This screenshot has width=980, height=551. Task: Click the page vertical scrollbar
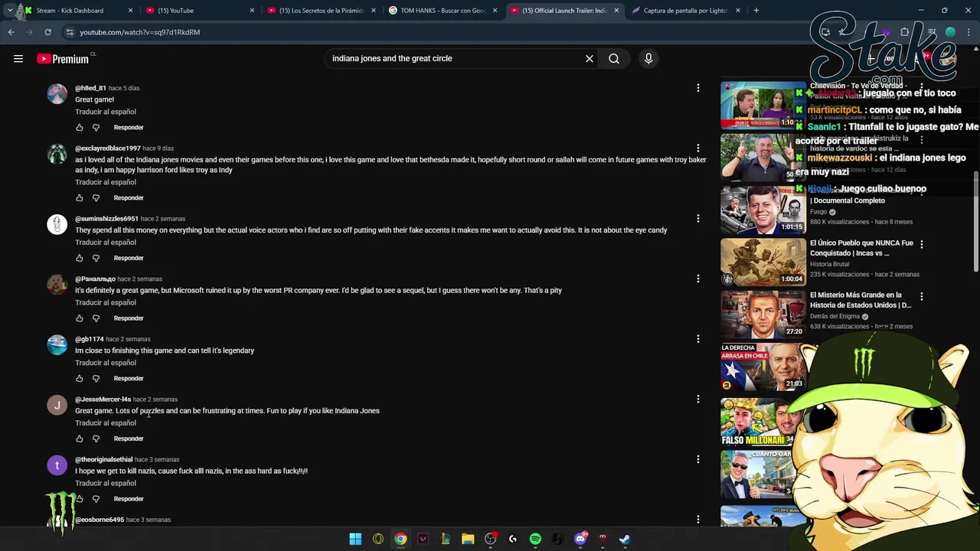pyautogui.click(x=976, y=222)
